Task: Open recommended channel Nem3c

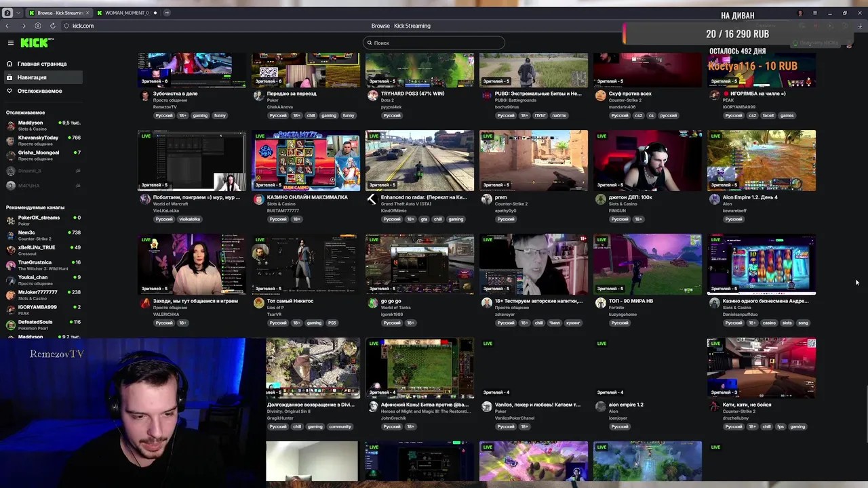Action: (x=43, y=235)
